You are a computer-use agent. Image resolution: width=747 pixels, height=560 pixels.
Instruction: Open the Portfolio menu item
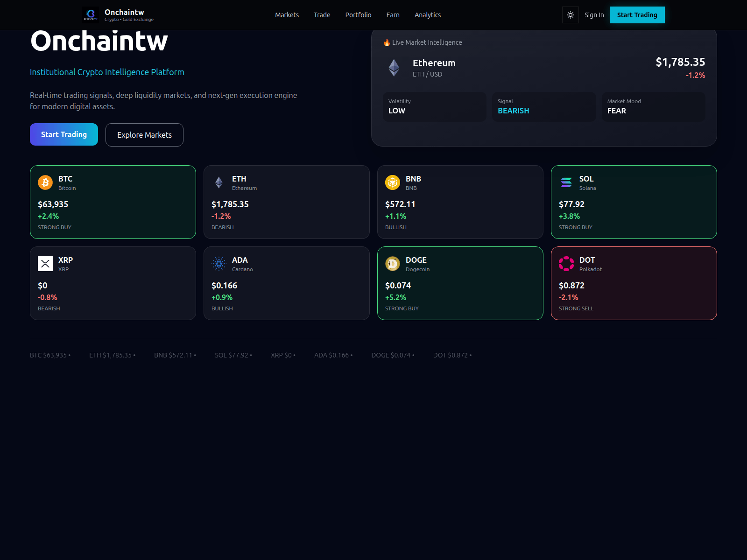coord(358,15)
